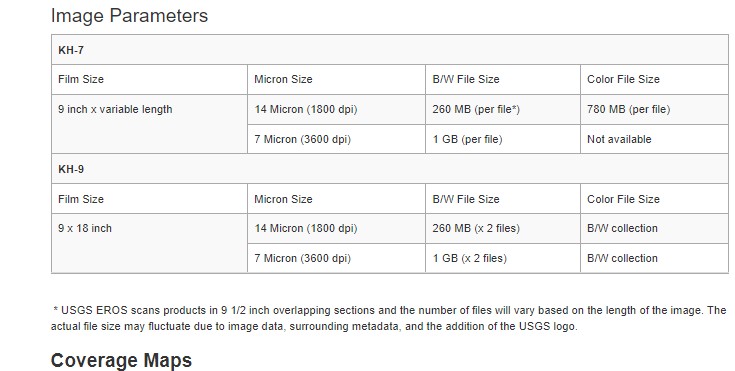Click KH-9 7 Micron (3600 dpi) cell
Screen dimensions: 735x371
click(x=337, y=258)
